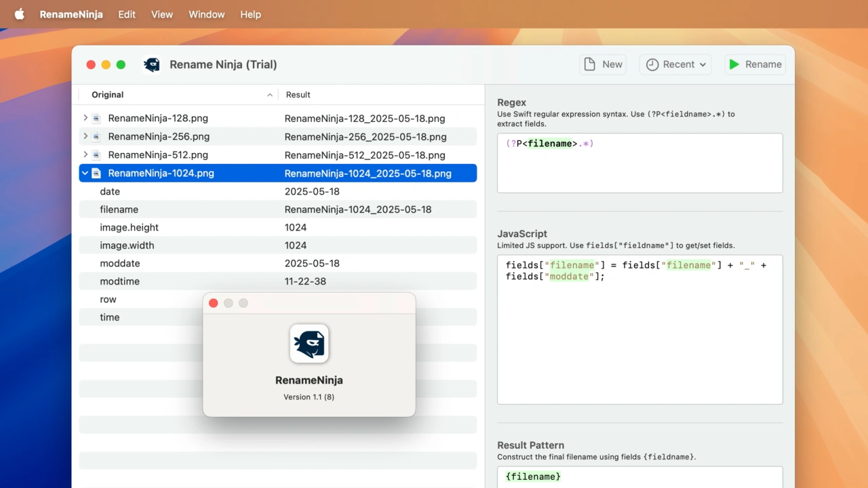Click the file icon beside RenameNinja-512.png
868x488 pixels.
click(97, 155)
